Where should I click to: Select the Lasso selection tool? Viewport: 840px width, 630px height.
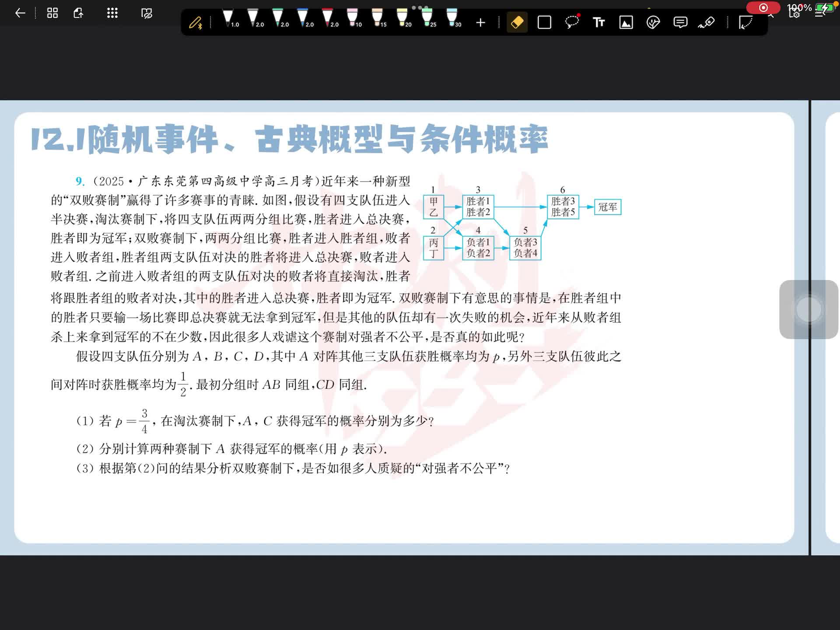tap(572, 22)
